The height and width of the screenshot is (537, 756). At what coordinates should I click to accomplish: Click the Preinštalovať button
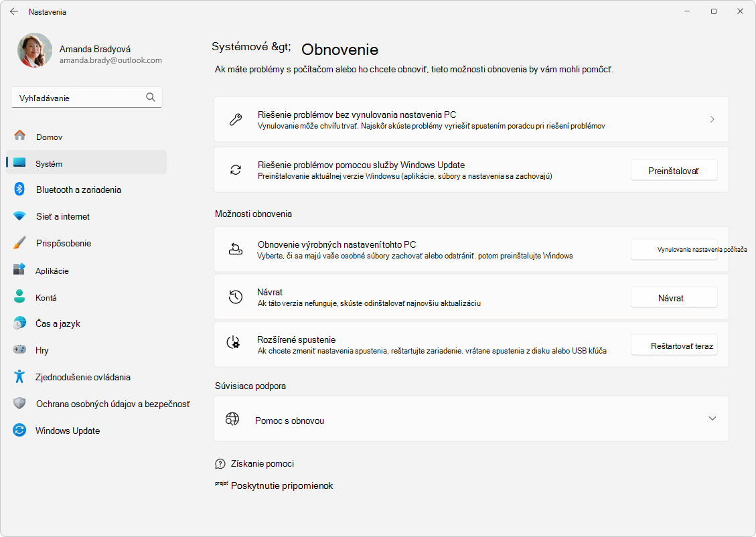674,171
